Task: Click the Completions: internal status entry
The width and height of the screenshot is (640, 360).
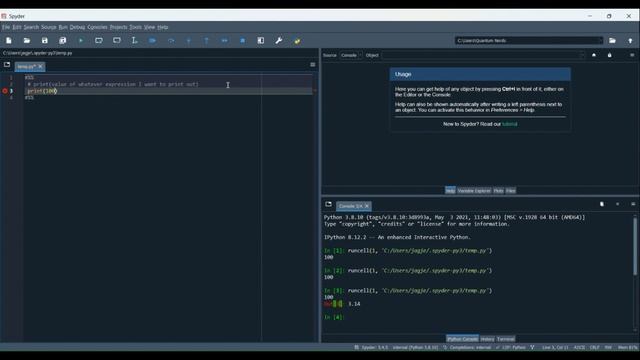Action: 467,347
